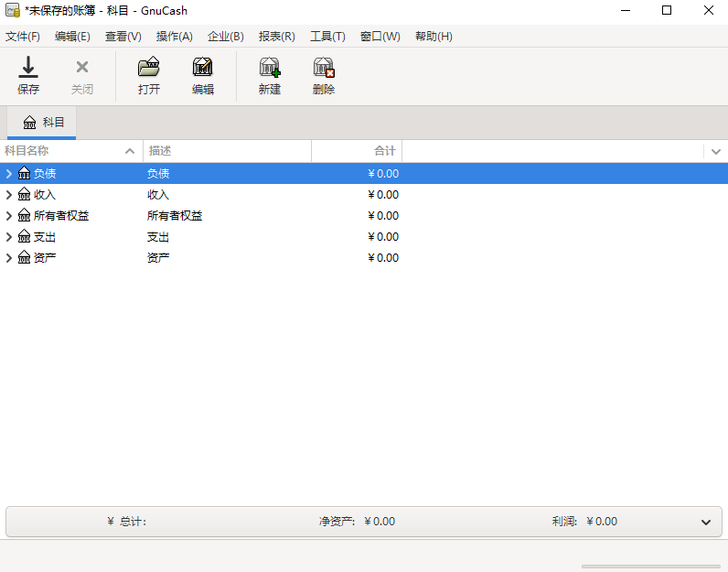This screenshot has width=728, height=572.
Task: Sort by the 描述 column header
Action: click(227, 151)
